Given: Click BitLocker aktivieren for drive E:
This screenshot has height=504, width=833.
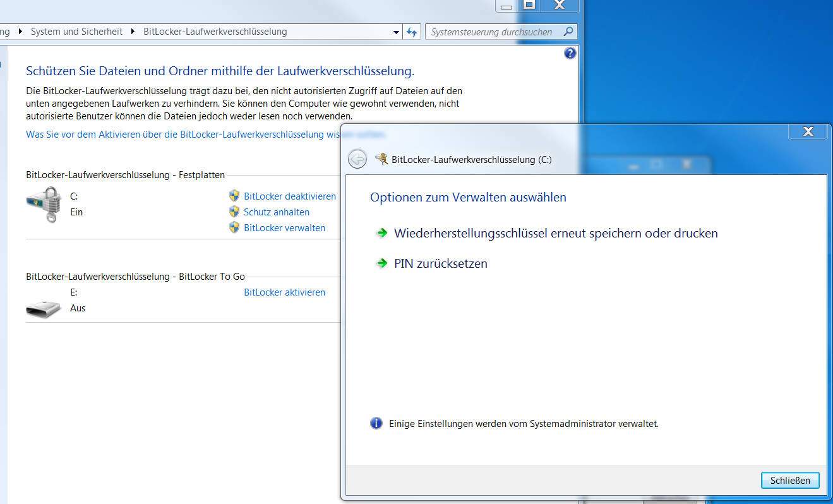Looking at the screenshot, I should point(285,292).
